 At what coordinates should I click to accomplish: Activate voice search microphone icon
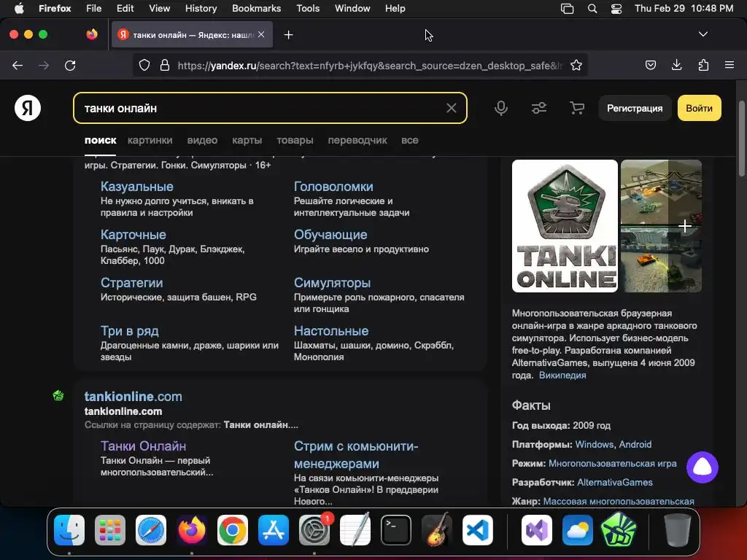[500, 108]
